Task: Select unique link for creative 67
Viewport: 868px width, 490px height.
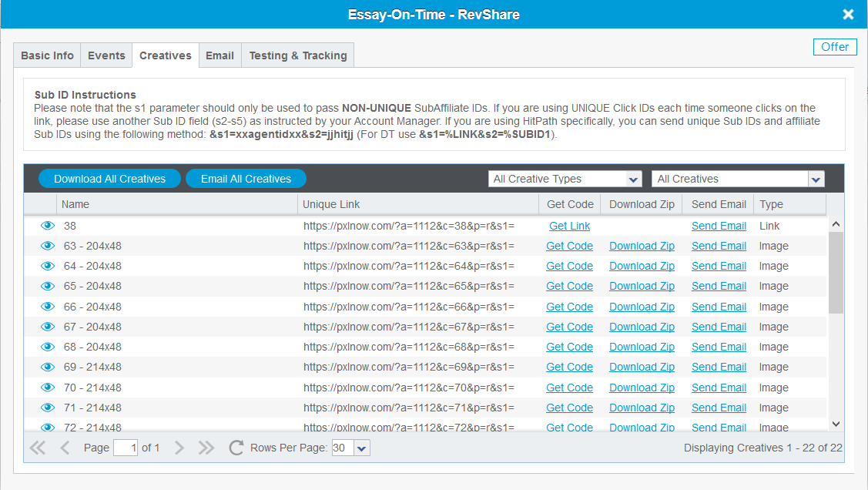Action: [408, 327]
